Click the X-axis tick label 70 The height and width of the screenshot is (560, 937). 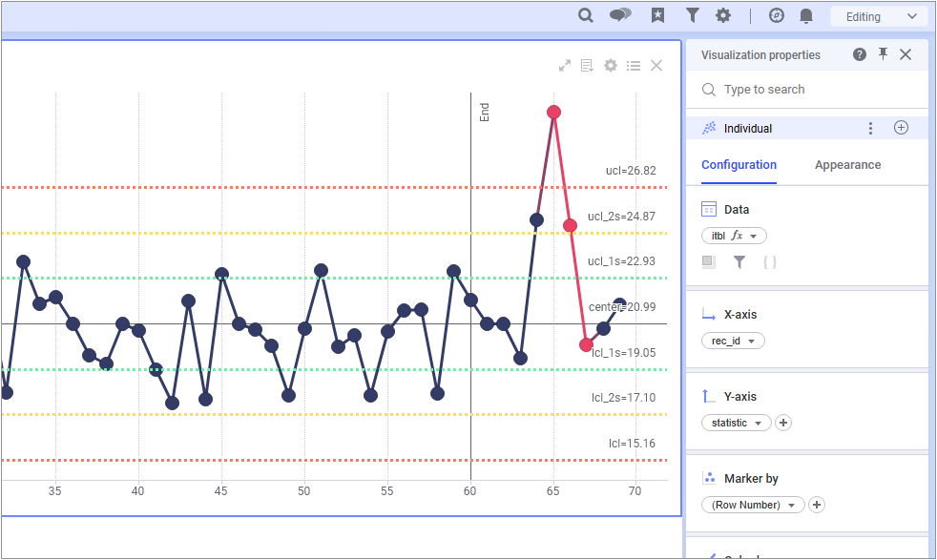635,491
